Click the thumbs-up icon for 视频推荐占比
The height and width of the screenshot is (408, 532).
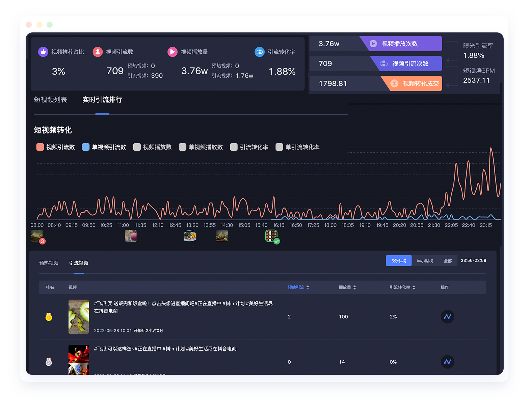click(43, 52)
